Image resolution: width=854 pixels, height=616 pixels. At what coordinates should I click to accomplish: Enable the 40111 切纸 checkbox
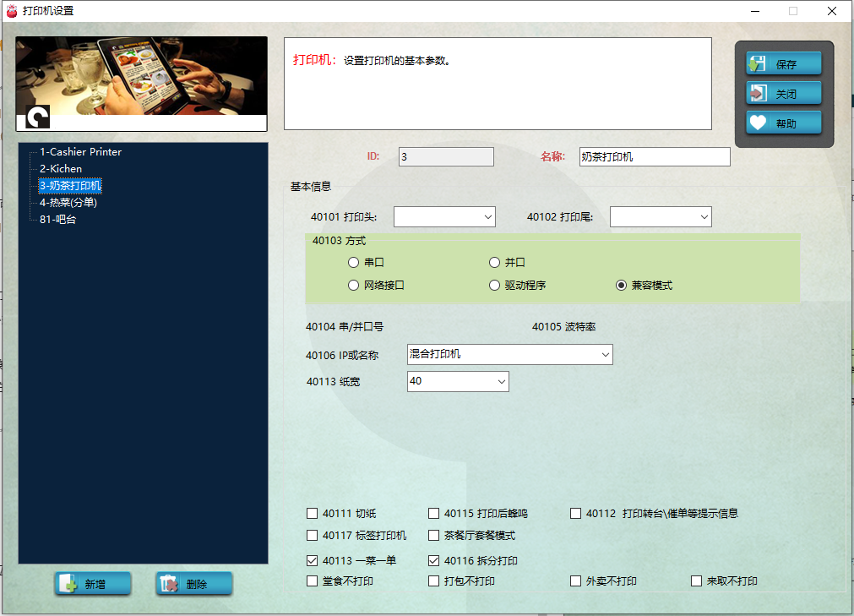(312, 514)
